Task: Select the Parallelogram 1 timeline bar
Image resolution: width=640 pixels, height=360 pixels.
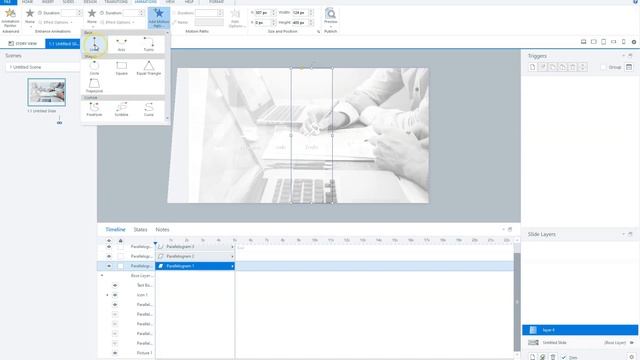Action: click(x=195, y=266)
